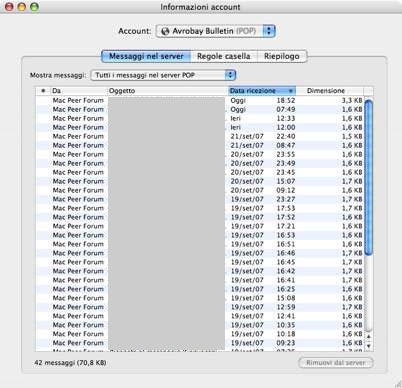Switch to the Messaggi nel server tab
The image size is (402, 388).
(146, 56)
